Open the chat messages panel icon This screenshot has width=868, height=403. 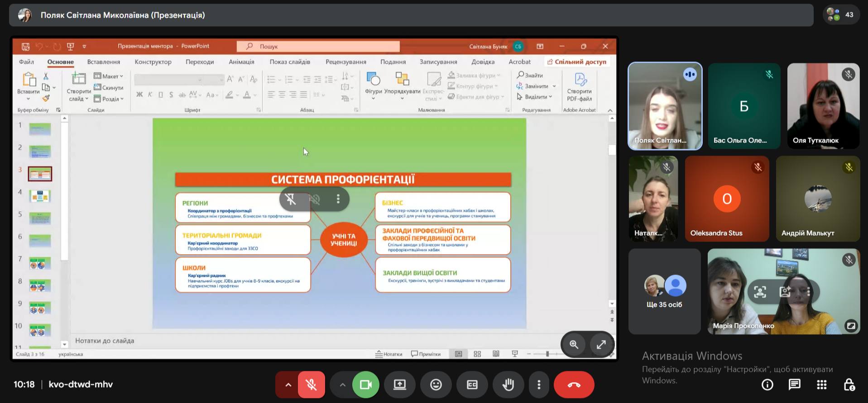(x=794, y=384)
